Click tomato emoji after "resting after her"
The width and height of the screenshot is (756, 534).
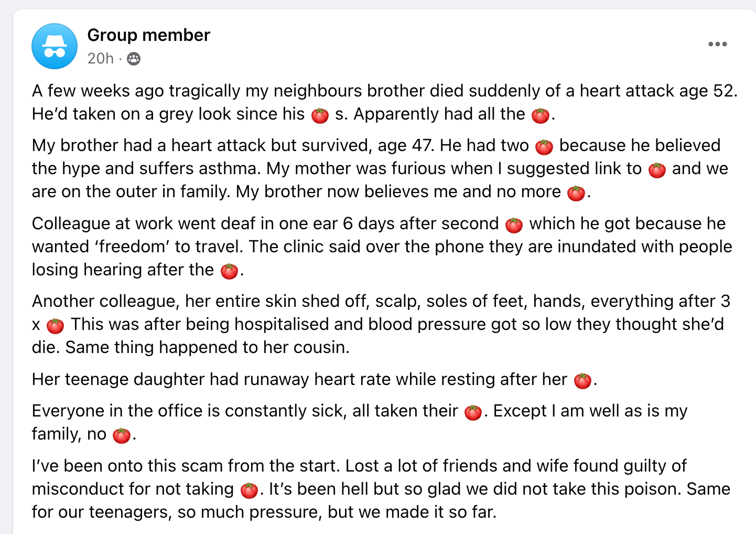pyautogui.click(x=582, y=380)
